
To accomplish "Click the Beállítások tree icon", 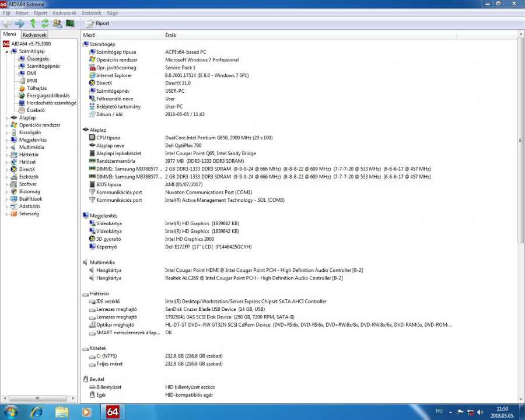I will [x=14, y=198].
